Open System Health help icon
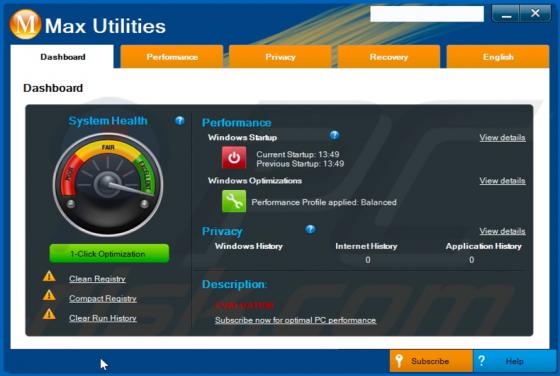The height and width of the screenshot is (376, 560). pyautogui.click(x=180, y=121)
